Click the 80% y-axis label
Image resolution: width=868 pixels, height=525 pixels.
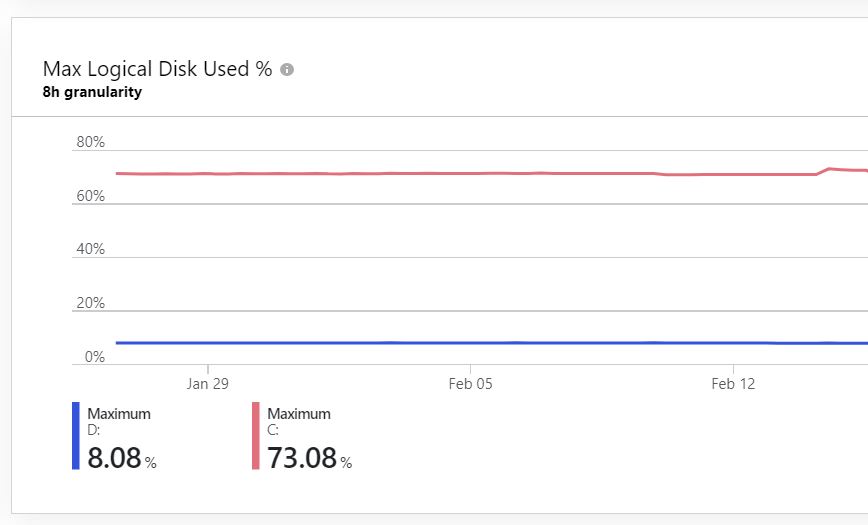(x=90, y=142)
